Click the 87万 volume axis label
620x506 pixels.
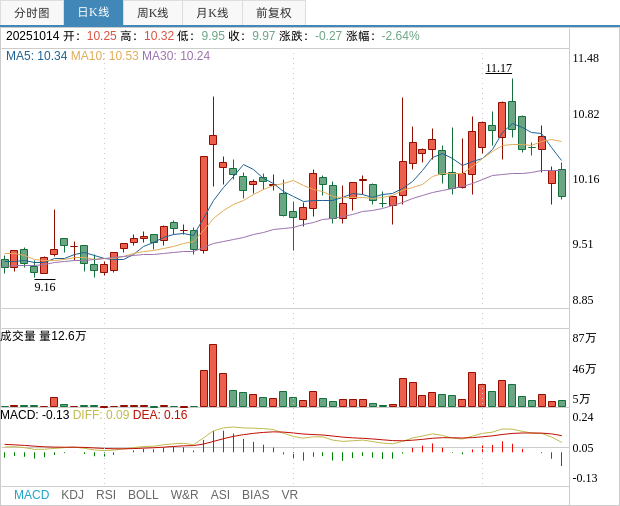tap(584, 338)
